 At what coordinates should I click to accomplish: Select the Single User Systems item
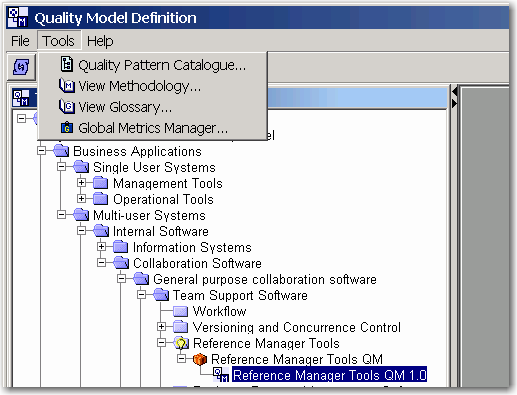pos(154,167)
